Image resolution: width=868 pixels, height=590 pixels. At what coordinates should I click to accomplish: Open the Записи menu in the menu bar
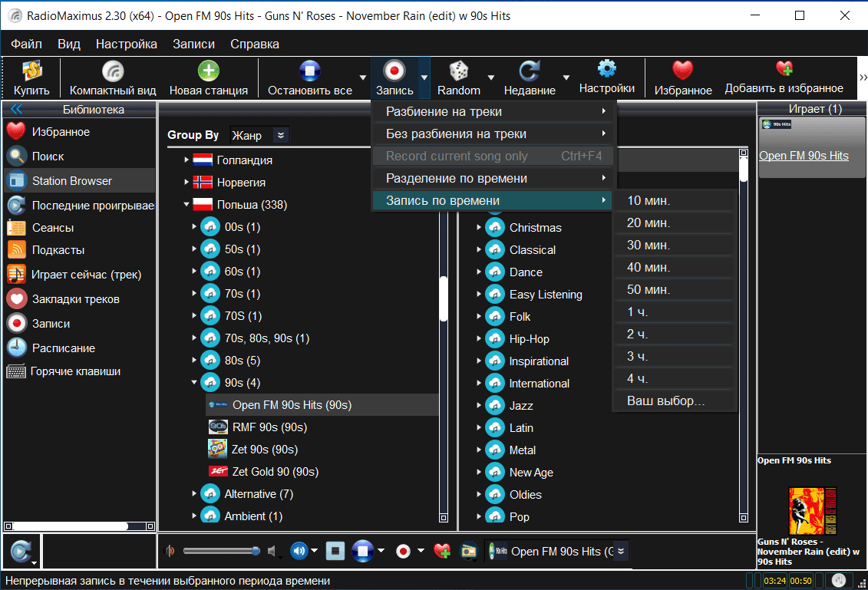(x=193, y=44)
